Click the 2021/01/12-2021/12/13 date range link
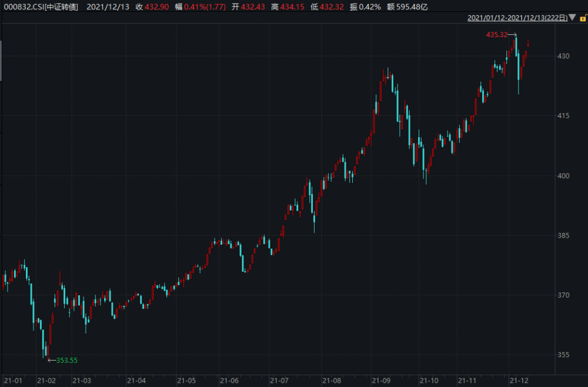588x387 pixels. (517, 18)
